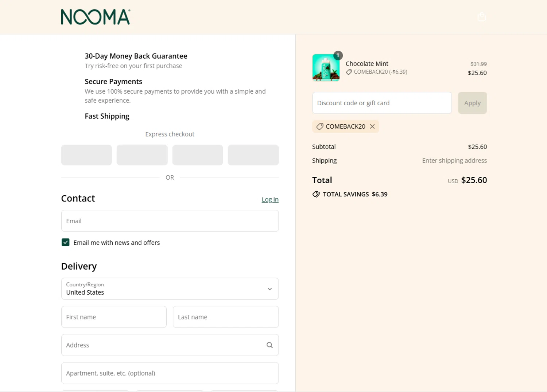Click the NOOMA logo
This screenshot has width=547, height=392.
(x=96, y=17)
